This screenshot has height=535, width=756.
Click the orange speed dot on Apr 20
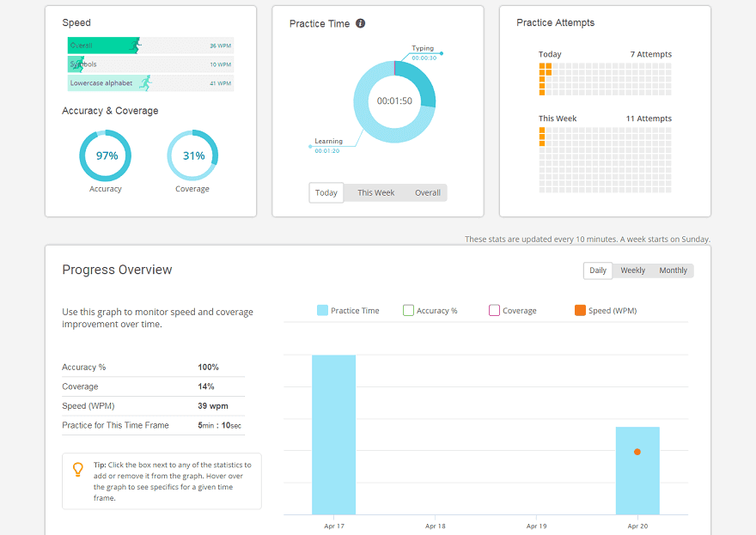pos(637,452)
